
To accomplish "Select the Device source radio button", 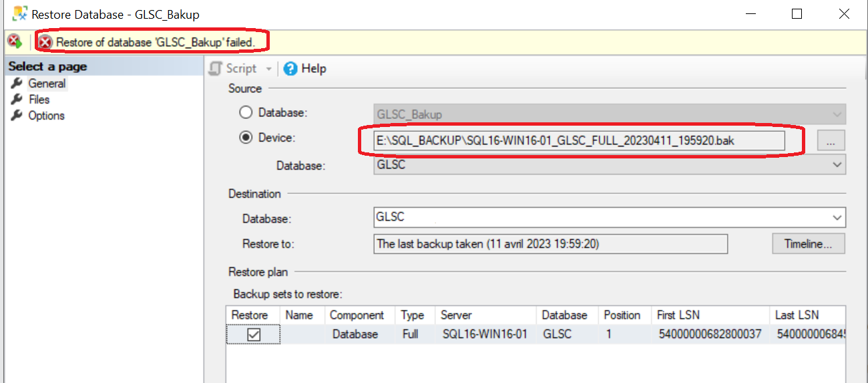I will tap(246, 137).
